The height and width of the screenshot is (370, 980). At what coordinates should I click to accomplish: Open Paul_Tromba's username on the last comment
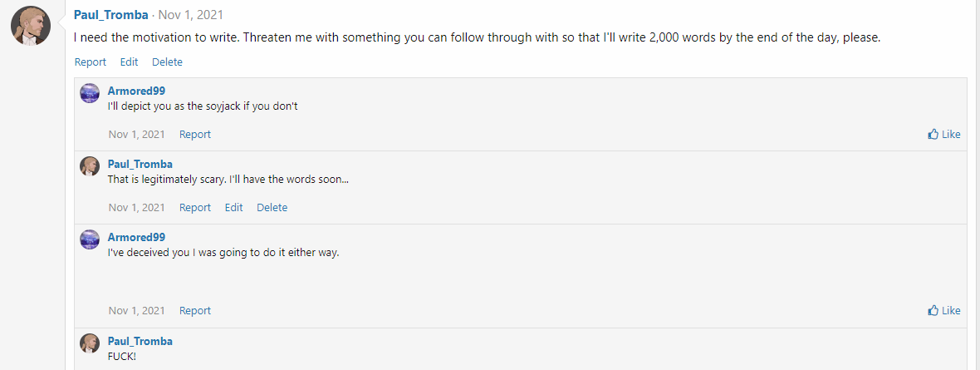(140, 341)
